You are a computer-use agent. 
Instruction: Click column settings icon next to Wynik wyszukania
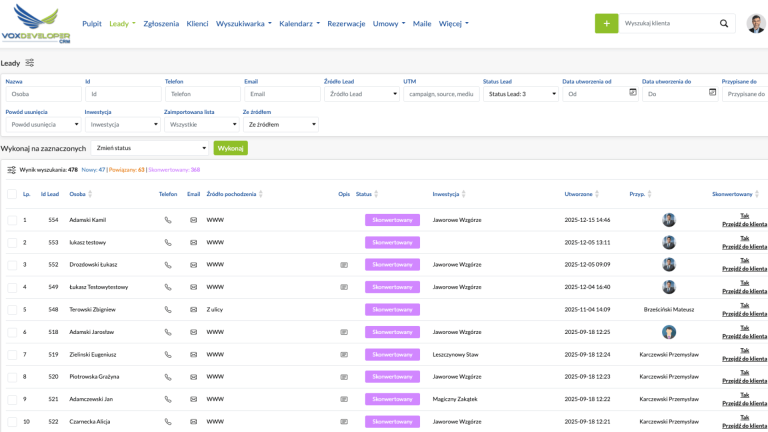click(x=11, y=170)
